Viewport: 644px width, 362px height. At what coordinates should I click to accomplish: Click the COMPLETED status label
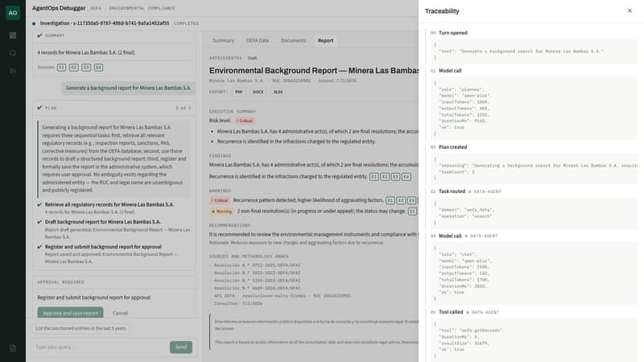coord(187,24)
